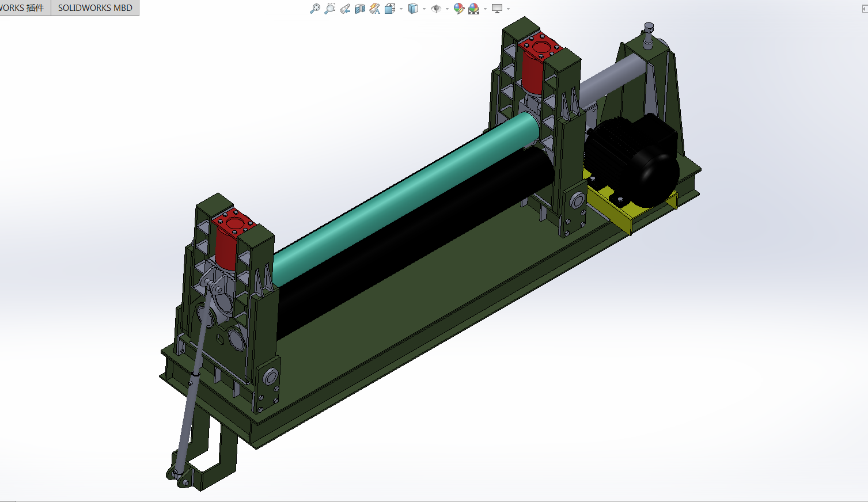The image size is (868, 502).
Task: Click the Edit Appearance icon
Action: click(459, 9)
